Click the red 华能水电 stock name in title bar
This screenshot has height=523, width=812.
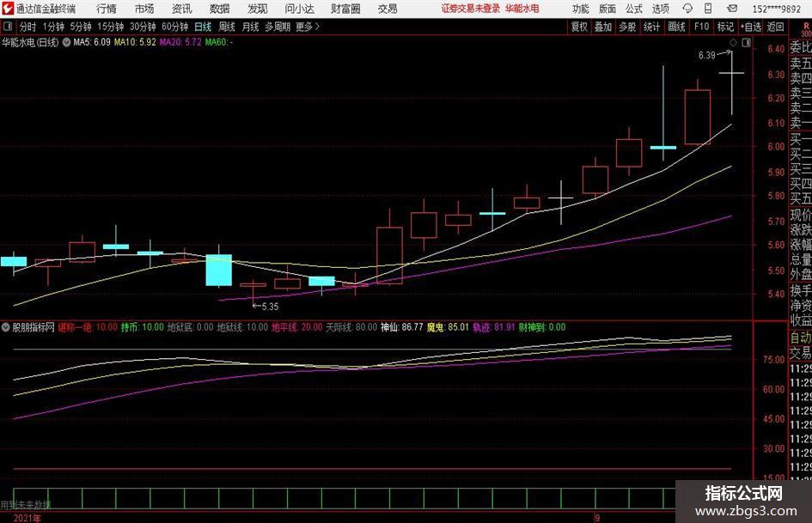[x=522, y=9]
